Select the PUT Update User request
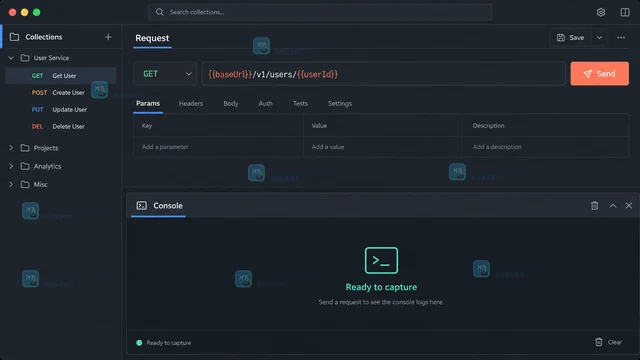 point(61,110)
